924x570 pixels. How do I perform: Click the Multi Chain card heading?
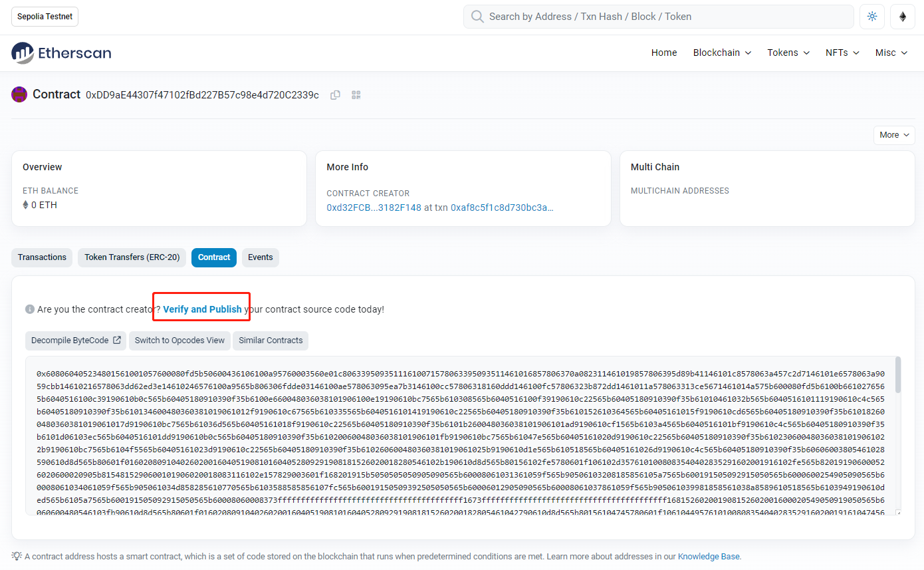(x=655, y=167)
